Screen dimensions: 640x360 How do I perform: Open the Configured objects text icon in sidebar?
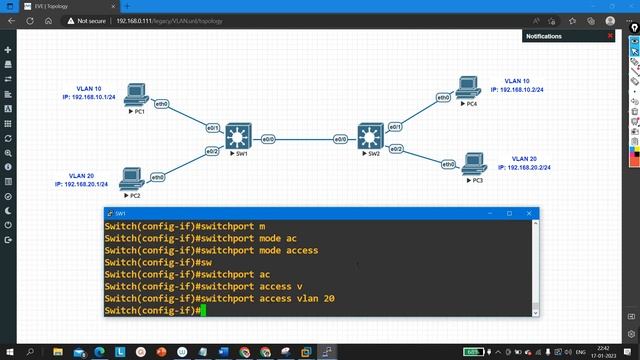pyautogui.click(x=8, y=109)
